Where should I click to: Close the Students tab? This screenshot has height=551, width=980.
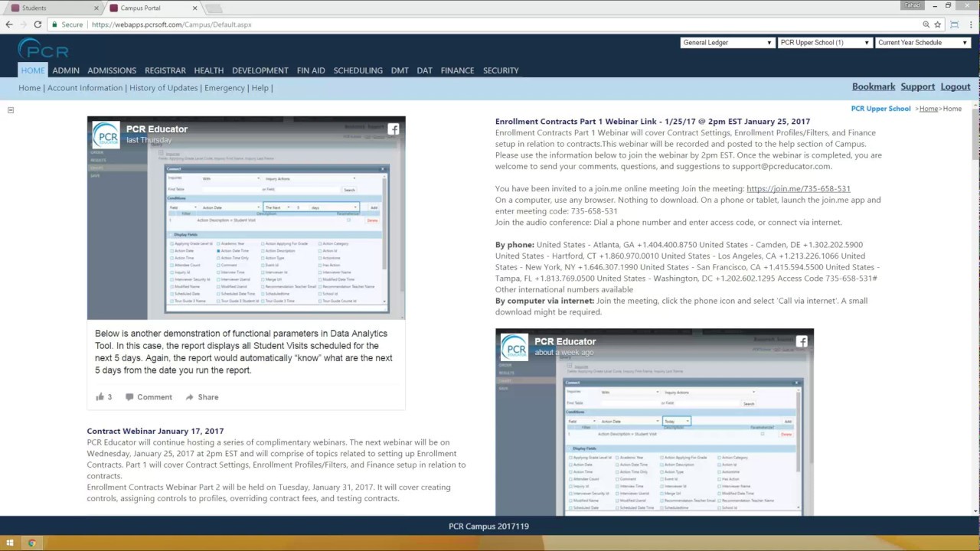coord(96,8)
